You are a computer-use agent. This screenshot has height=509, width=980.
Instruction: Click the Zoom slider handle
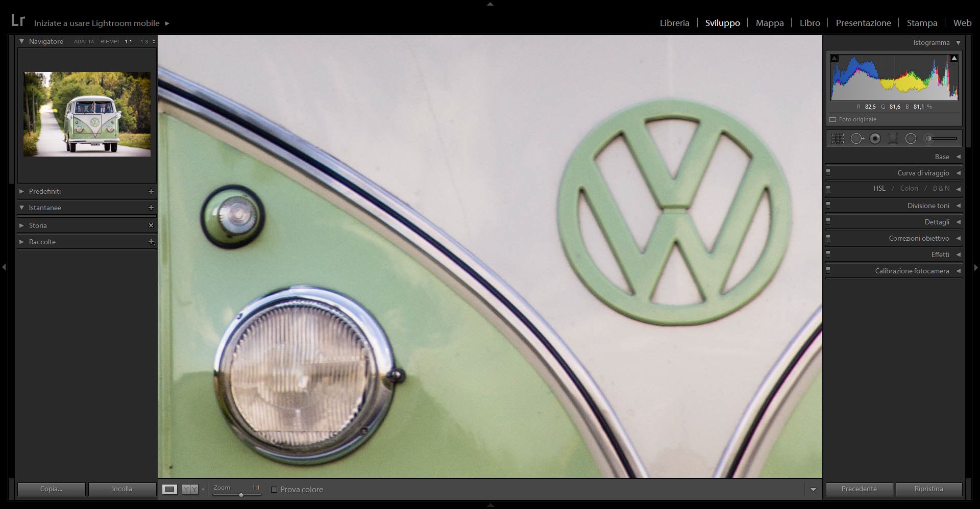[241, 494]
